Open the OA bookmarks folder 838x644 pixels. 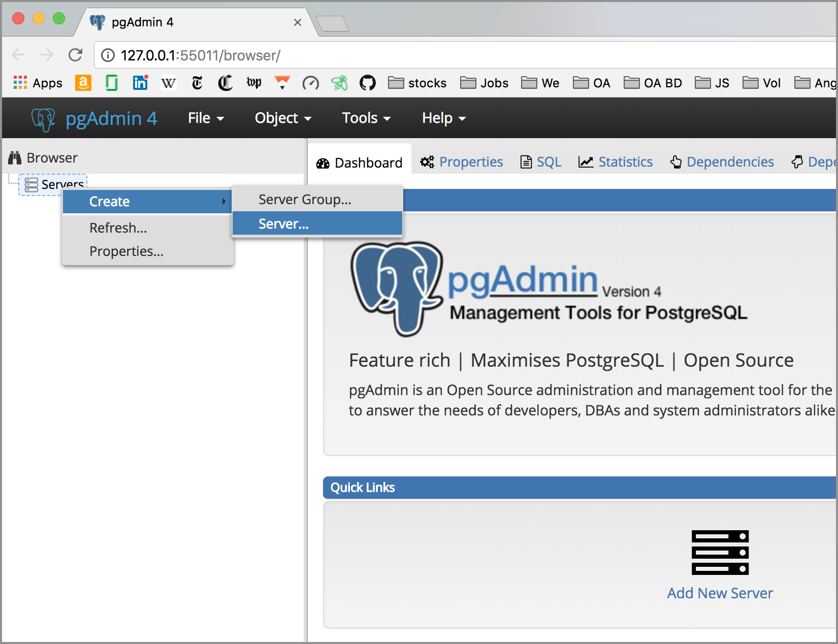(591, 83)
